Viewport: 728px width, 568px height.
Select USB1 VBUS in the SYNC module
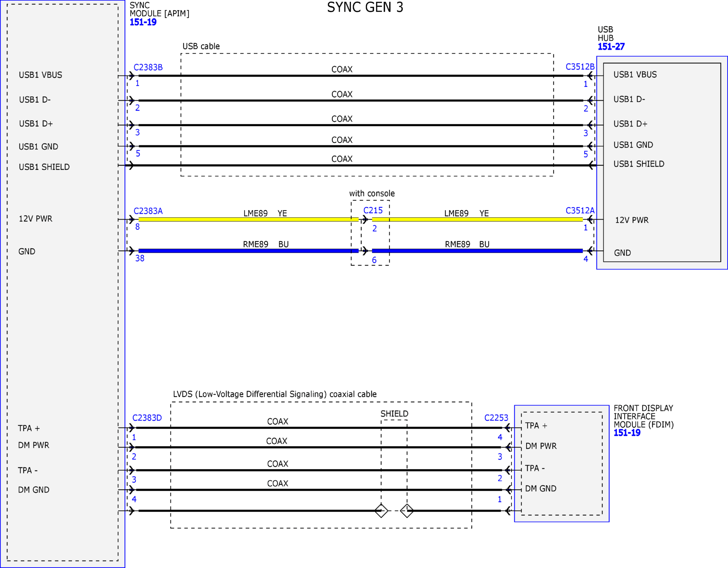point(40,75)
